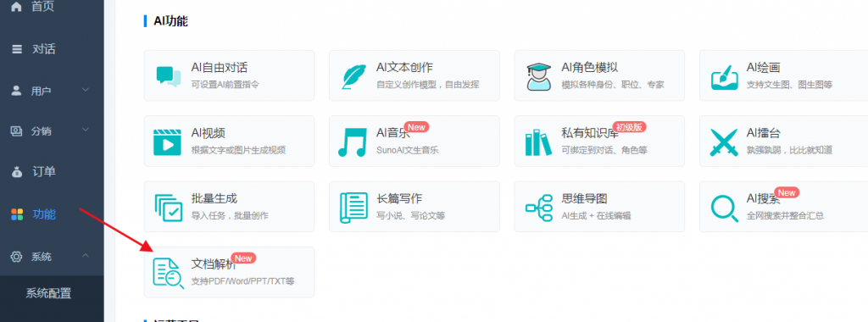Select the 私有知识库 books icon
The height and width of the screenshot is (322, 868).
point(538,142)
